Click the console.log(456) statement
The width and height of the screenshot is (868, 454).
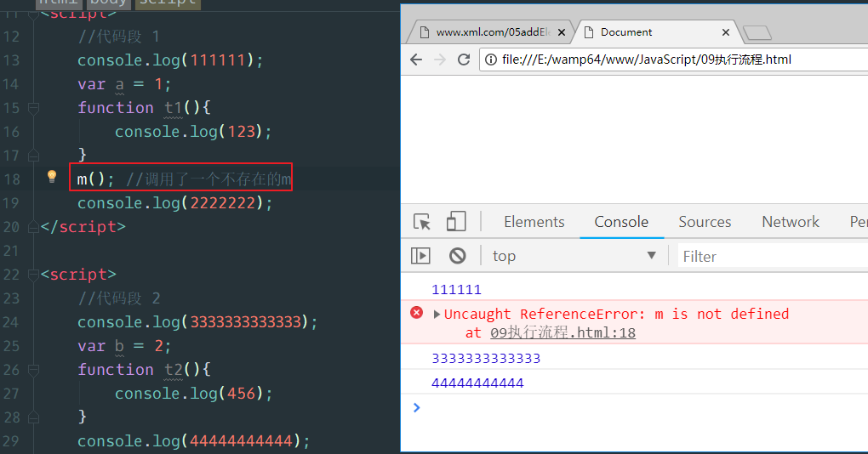click(x=193, y=393)
